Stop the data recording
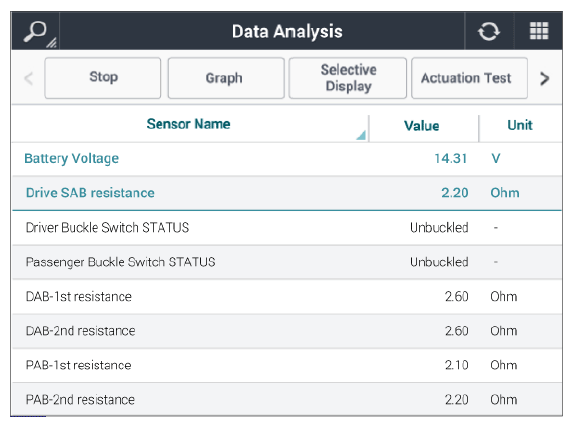572x426 pixels. click(x=103, y=78)
